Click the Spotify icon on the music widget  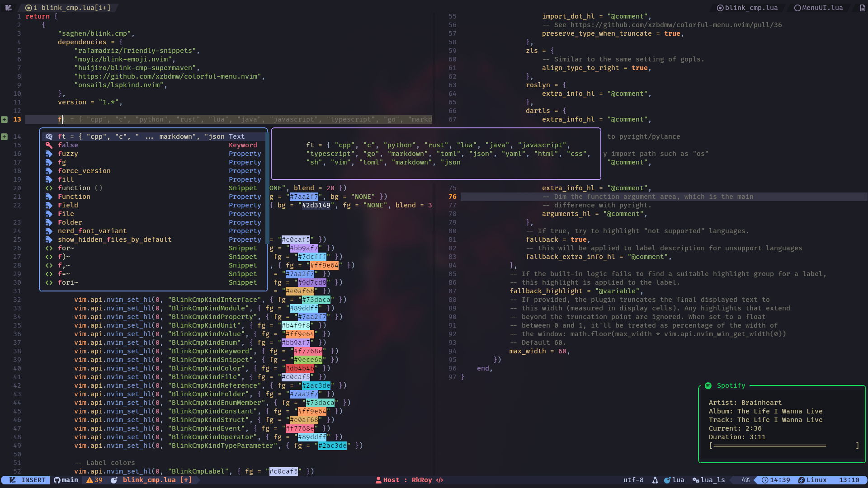(x=708, y=385)
